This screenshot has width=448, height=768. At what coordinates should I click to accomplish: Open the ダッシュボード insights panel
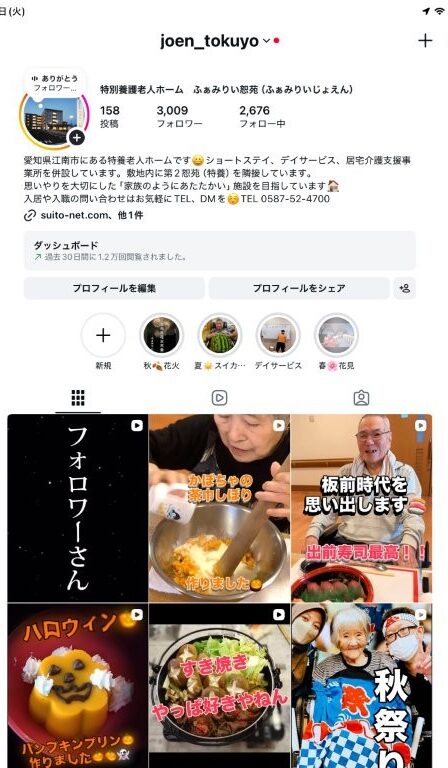click(220, 250)
